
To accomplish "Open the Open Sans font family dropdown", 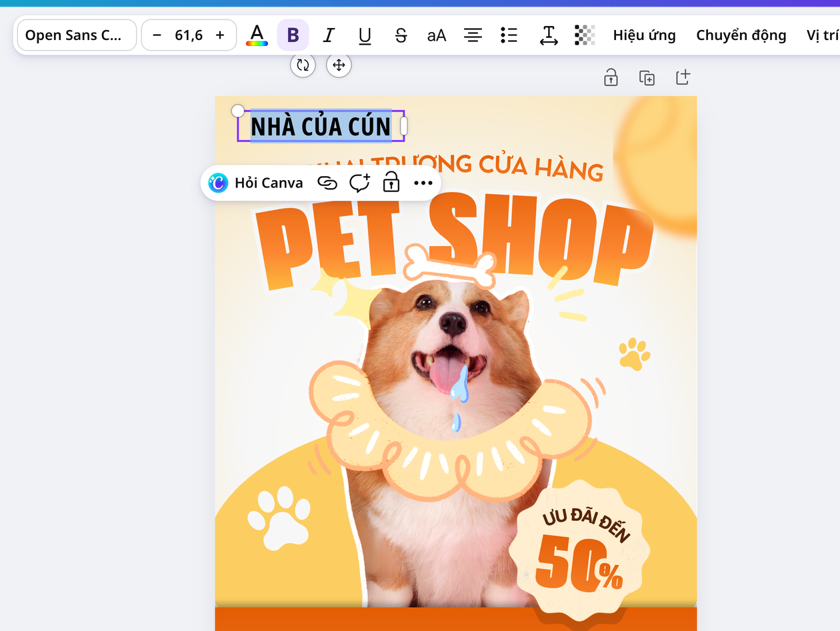I will click(77, 35).
